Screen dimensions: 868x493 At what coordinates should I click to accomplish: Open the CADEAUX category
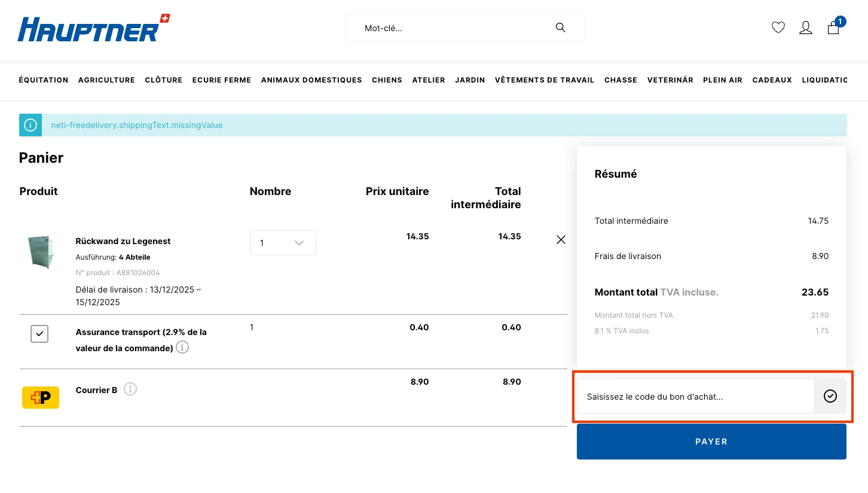[772, 80]
